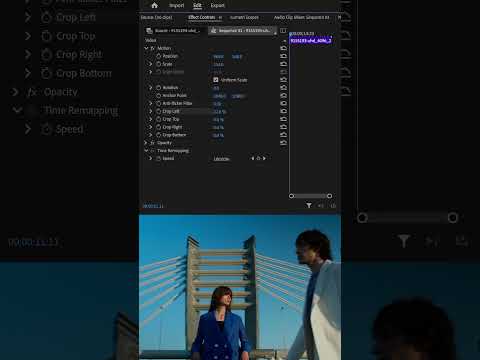
Task: Switch to the Export tab
Action: pyautogui.click(x=218, y=5)
